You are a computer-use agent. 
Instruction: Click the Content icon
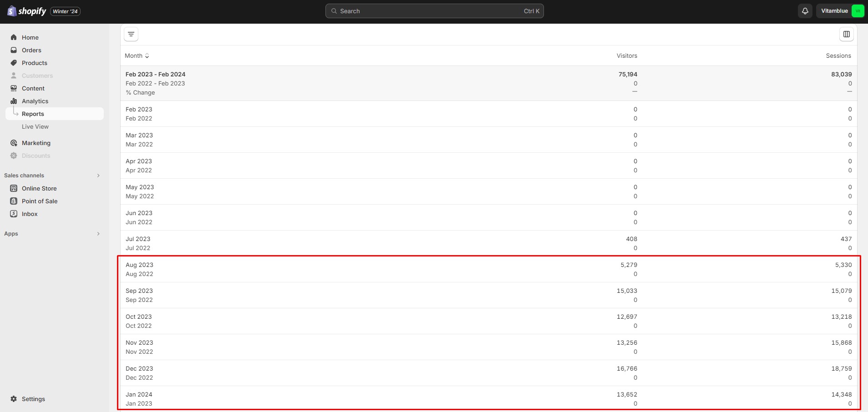click(14, 88)
